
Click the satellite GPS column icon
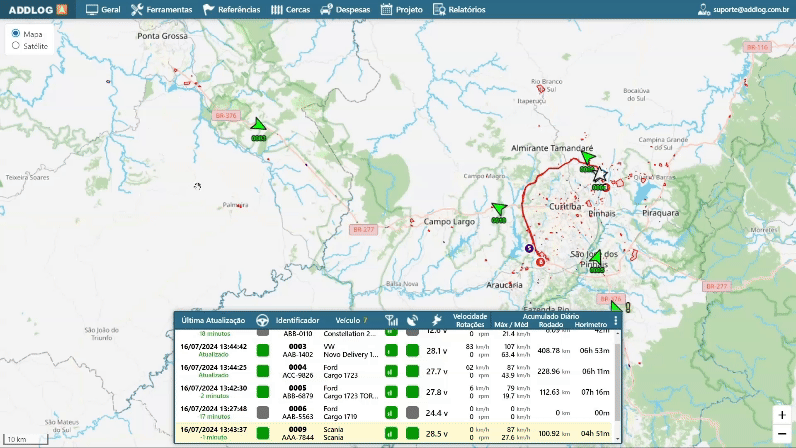point(412,321)
